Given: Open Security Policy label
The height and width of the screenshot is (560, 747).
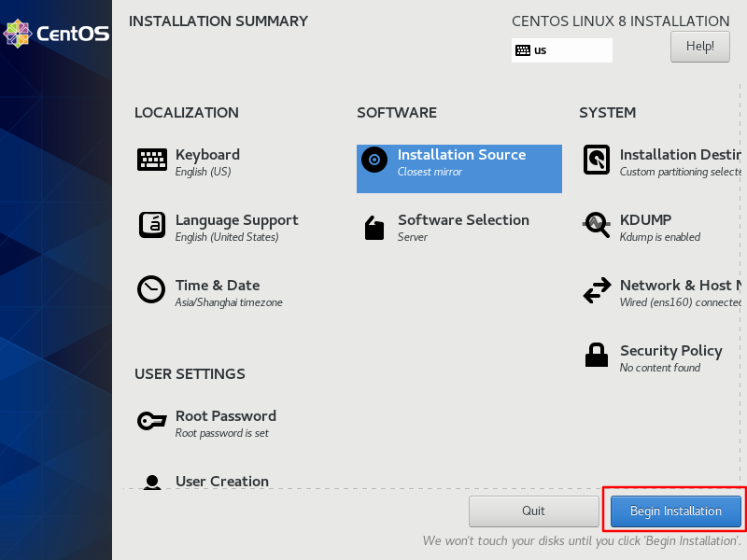Looking at the screenshot, I should click(670, 351).
